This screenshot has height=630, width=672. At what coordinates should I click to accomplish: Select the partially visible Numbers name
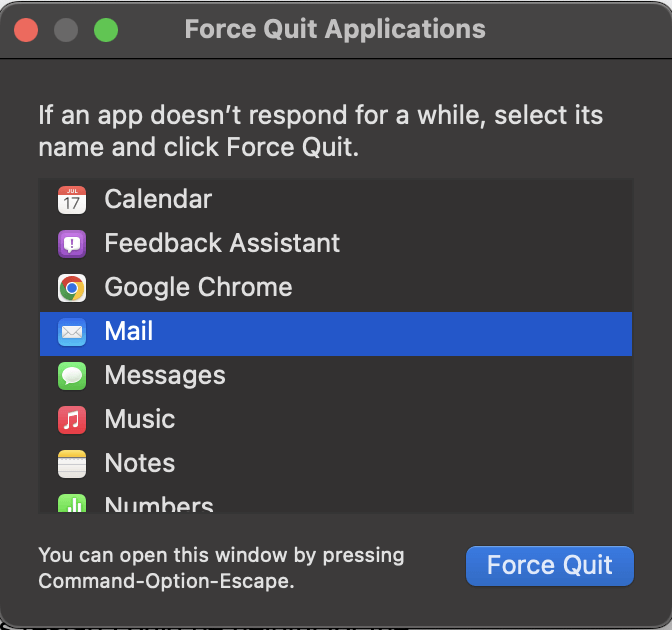click(x=159, y=505)
